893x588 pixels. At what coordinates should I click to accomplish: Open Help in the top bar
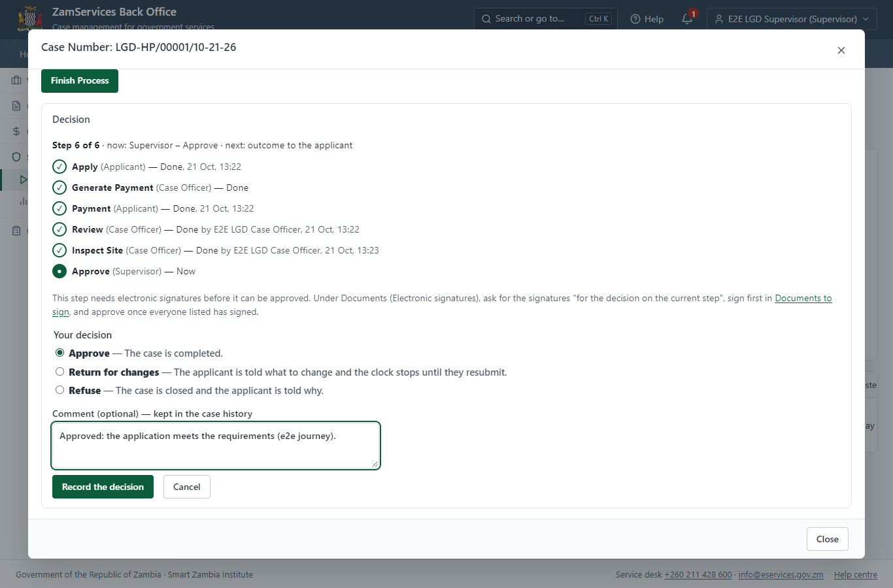coord(647,19)
